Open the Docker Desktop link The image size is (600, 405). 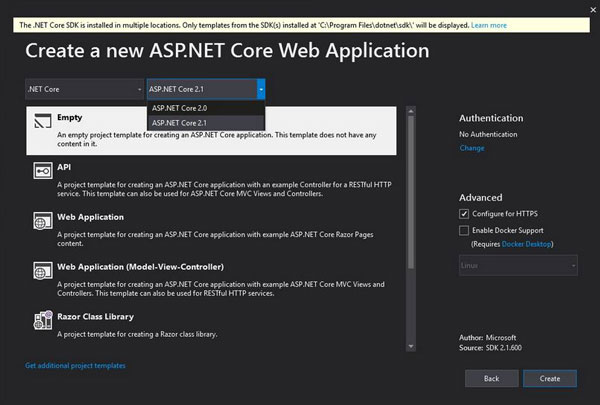(x=529, y=244)
